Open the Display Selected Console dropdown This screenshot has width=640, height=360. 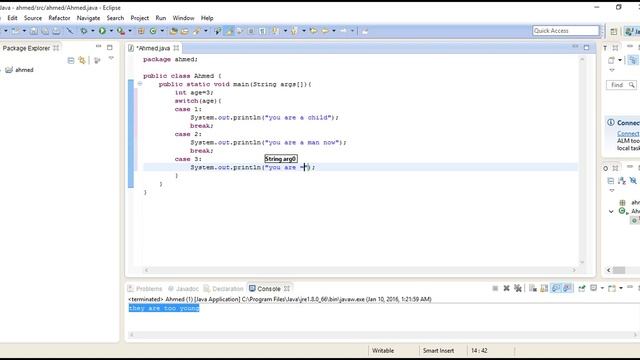click(x=602, y=288)
